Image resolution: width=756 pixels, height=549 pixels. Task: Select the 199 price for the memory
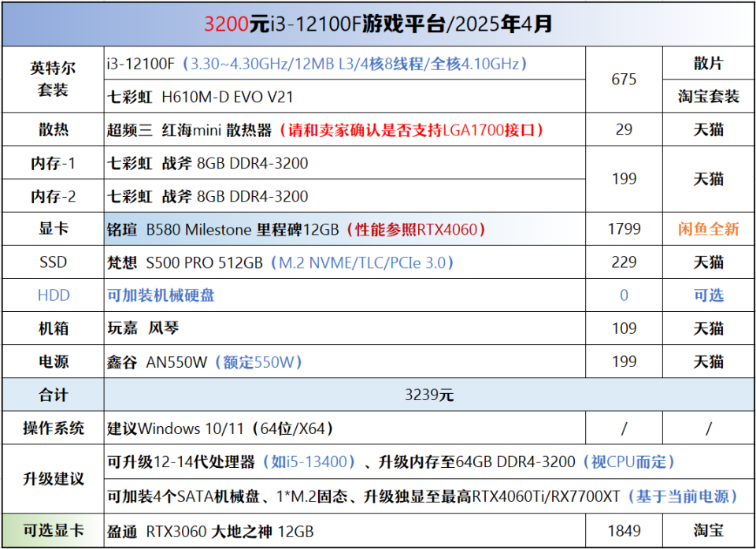(x=624, y=180)
